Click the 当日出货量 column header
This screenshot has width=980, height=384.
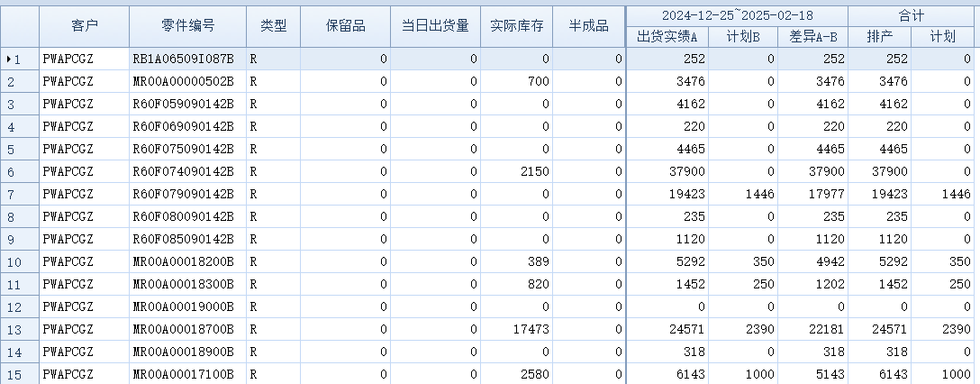435,26
